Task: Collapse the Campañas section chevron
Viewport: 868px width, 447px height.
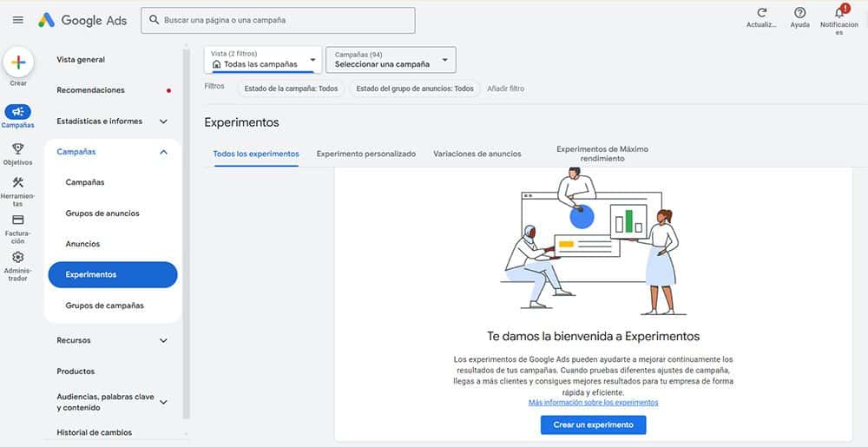Action: click(163, 152)
